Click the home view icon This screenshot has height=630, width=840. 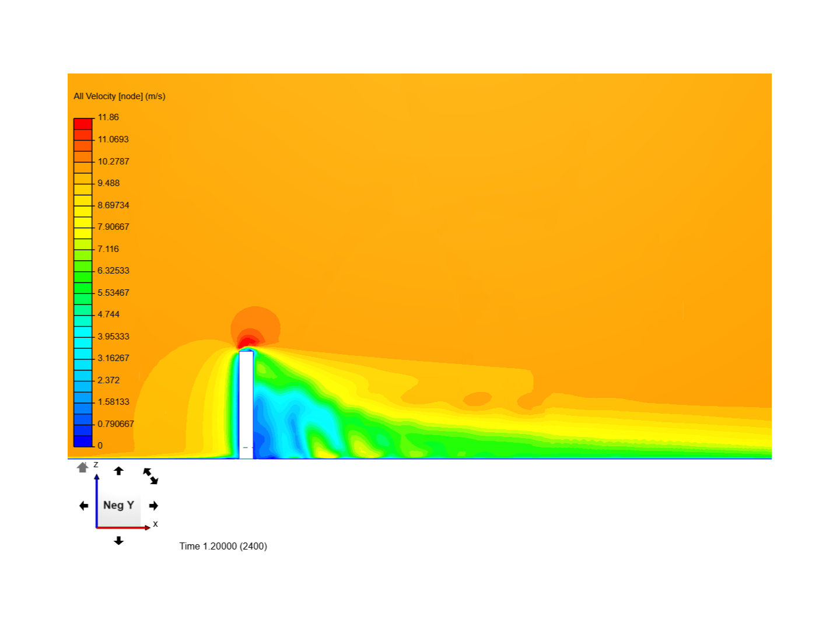pos(81,468)
